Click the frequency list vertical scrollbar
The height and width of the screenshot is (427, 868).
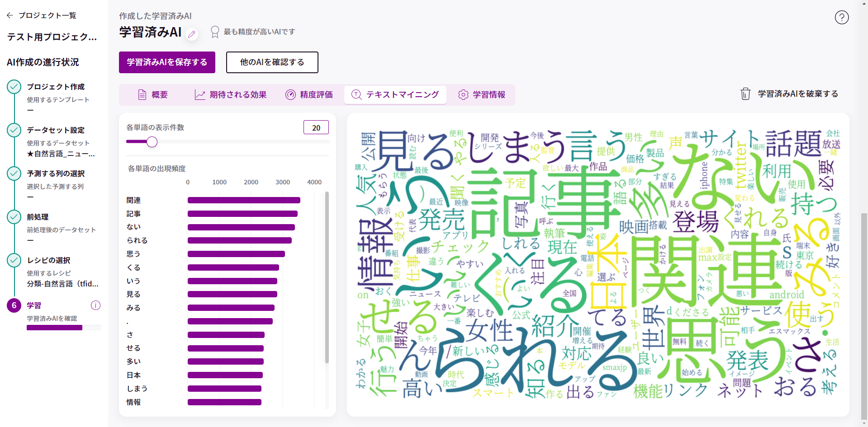[327, 277]
